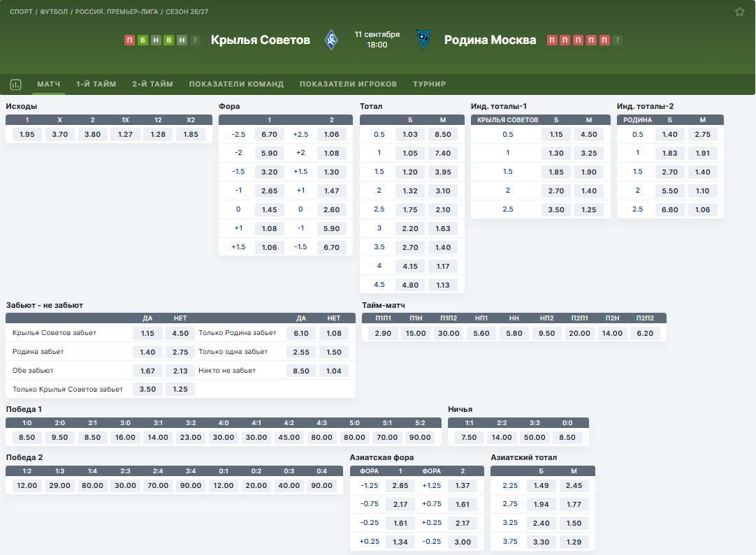Select half-match П1П1 at 2.90
Image resolution: width=756 pixels, height=555 pixels.
pos(384,334)
